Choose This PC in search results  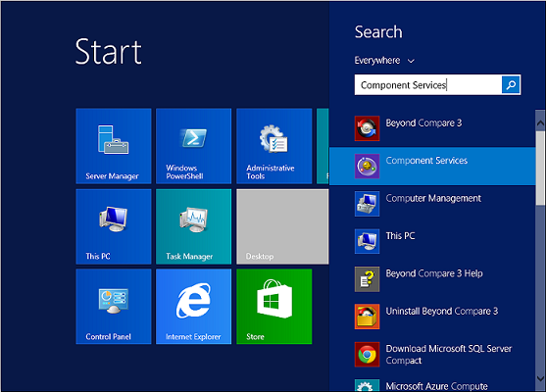click(x=432, y=241)
